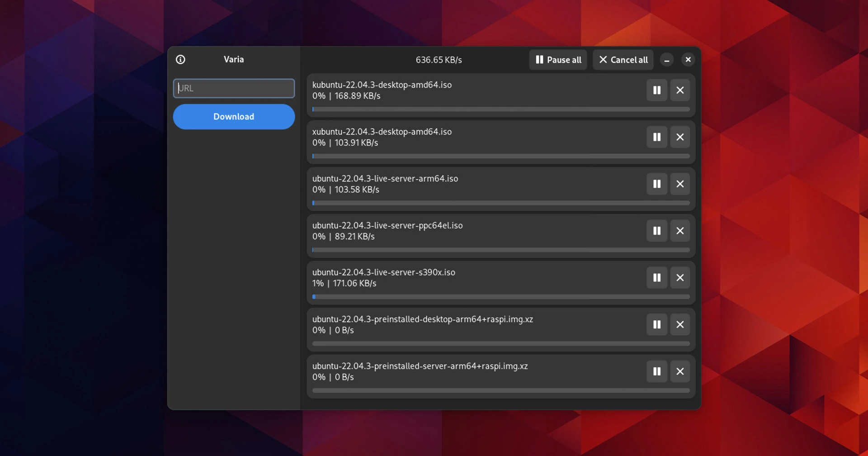868x456 pixels.
Task: Cancel preinstalled-server-arm64+raspi.img.xz download
Action: pos(680,371)
